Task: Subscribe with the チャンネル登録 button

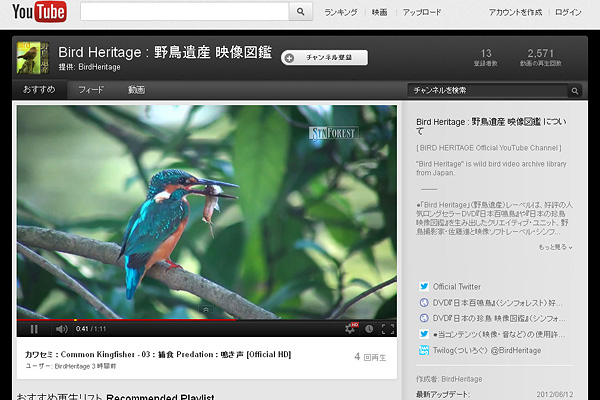Action: click(x=324, y=58)
